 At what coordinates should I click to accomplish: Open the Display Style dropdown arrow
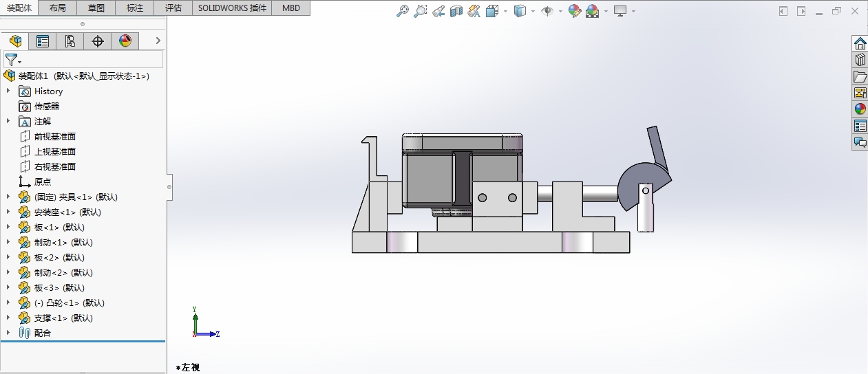point(533,12)
